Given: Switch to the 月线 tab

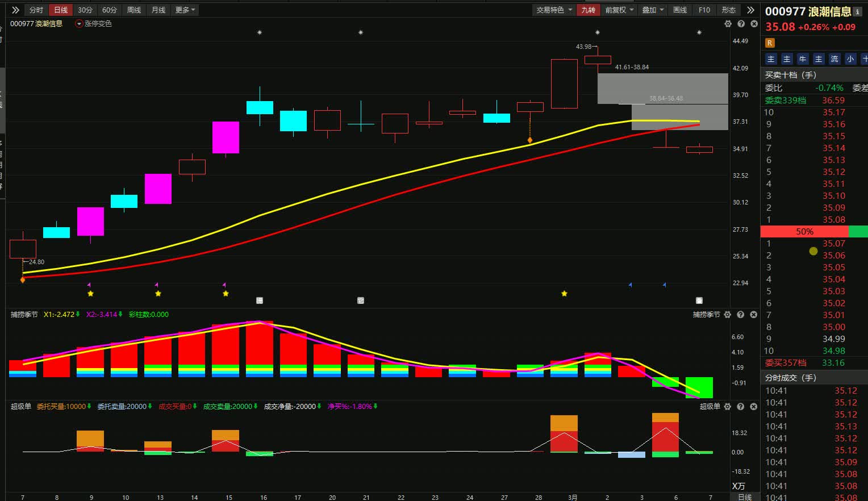Looking at the screenshot, I should pyautogui.click(x=158, y=10).
